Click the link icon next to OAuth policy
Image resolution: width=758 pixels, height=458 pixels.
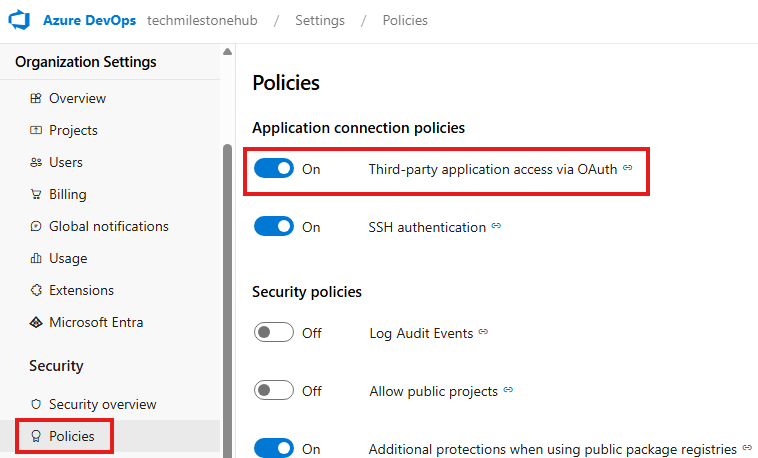(x=627, y=167)
